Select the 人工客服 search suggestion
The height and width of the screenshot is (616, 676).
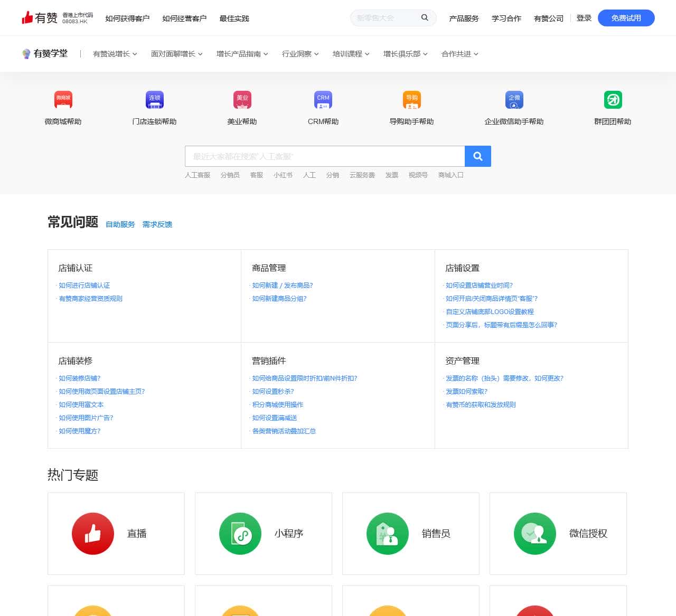[198, 175]
